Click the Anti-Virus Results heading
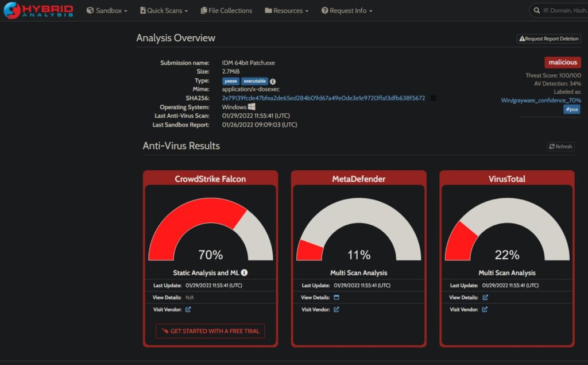The image size is (588, 365). 181,145
